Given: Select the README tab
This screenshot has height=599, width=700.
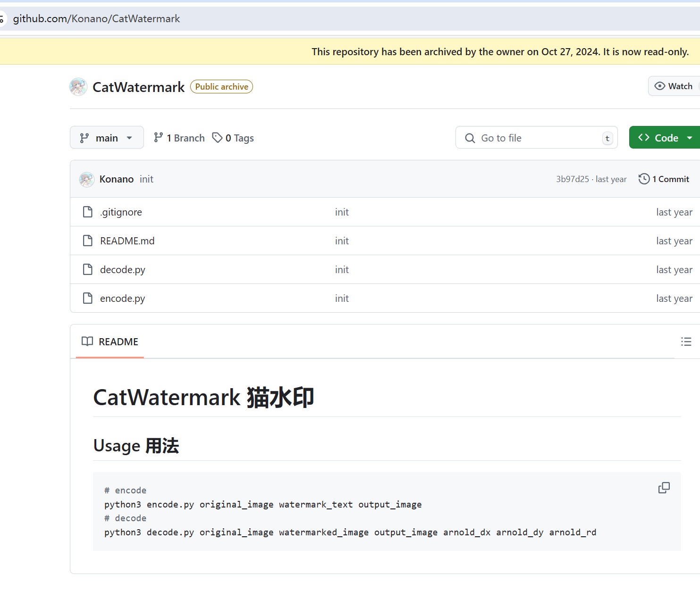Looking at the screenshot, I should [x=110, y=341].
